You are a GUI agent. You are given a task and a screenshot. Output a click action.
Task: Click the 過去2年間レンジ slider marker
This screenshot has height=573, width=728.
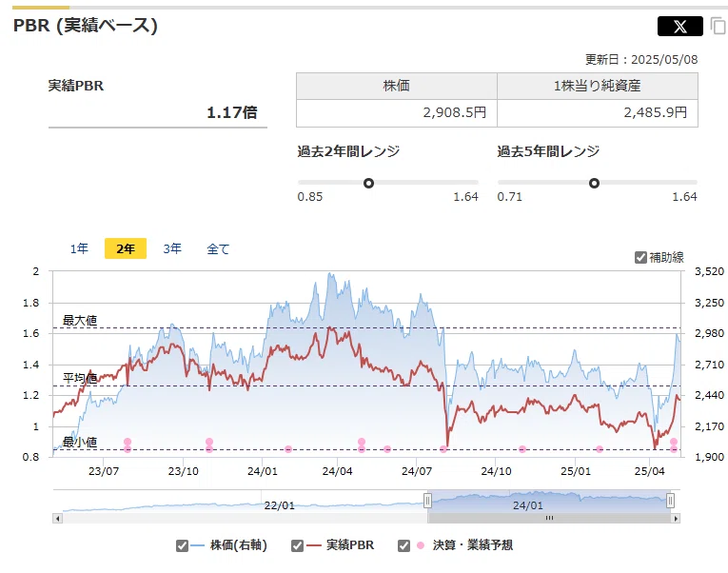point(368,183)
